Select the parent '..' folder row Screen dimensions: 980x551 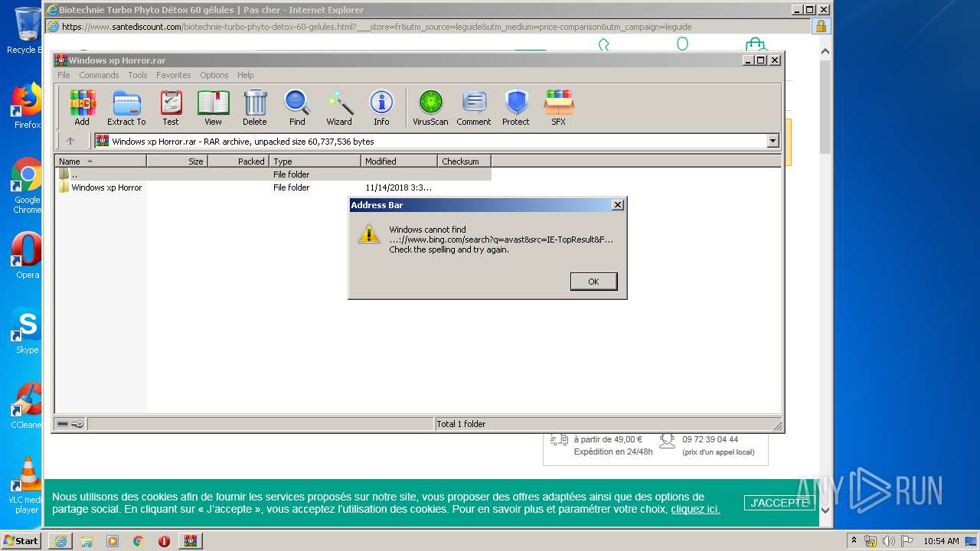pyautogui.click(x=273, y=174)
